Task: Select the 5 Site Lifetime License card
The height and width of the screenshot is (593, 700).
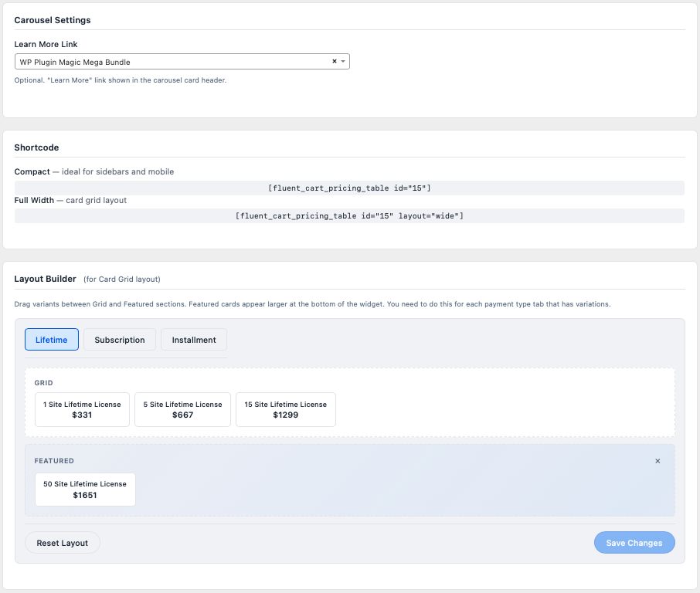Action: tap(182, 409)
